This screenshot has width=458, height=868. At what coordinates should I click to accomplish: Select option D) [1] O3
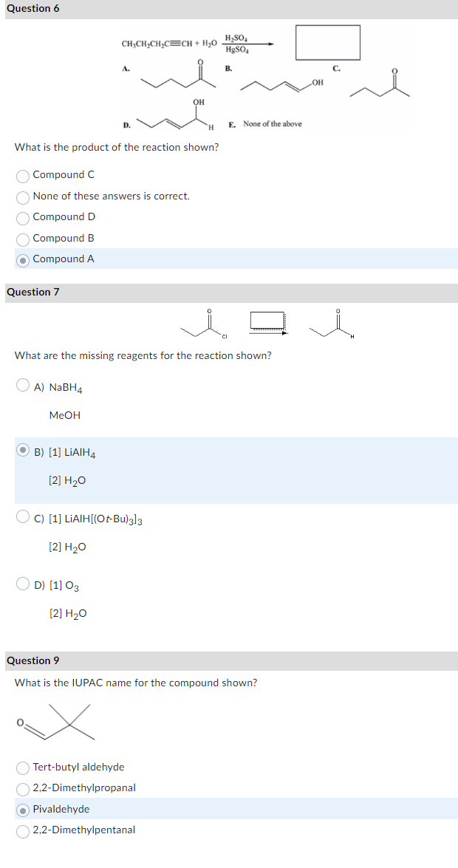(x=22, y=584)
